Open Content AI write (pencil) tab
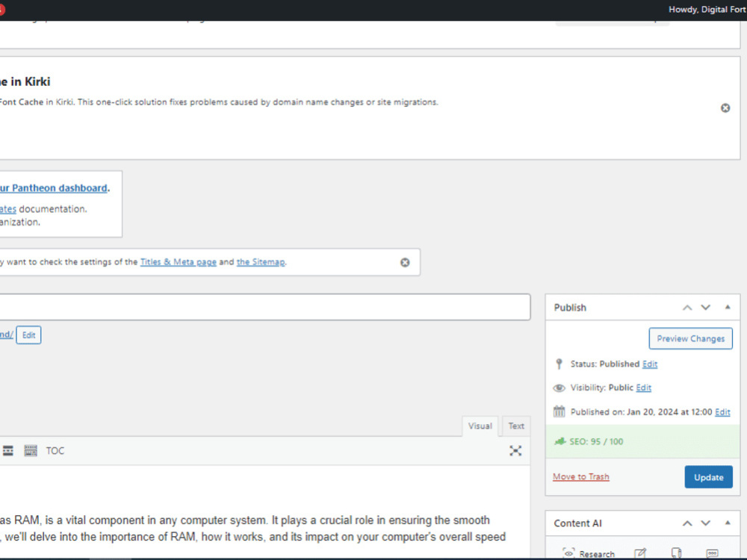This screenshot has height=560, width=747. [640, 553]
